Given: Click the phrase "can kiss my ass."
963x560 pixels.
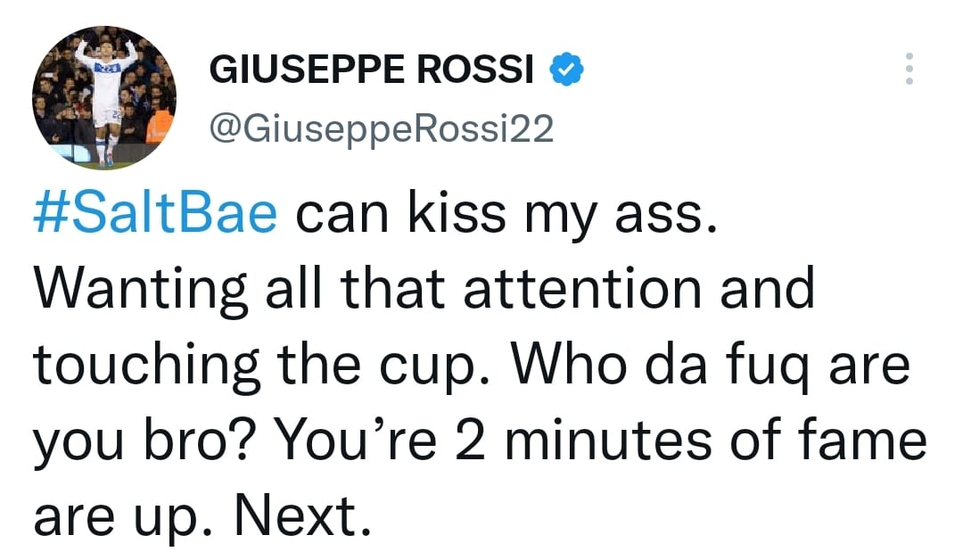Looking at the screenshot, I should click(x=506, y=216).
